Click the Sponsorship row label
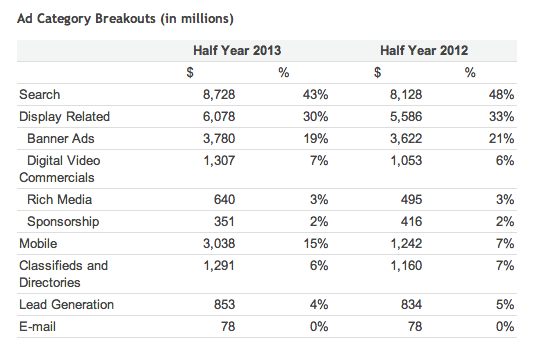 click(x=63, y=222)
